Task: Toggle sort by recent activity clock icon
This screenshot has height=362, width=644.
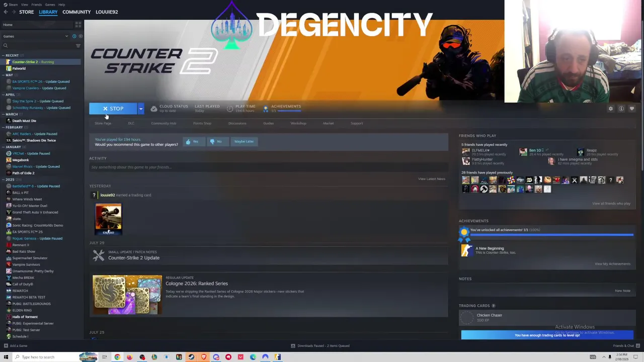Action: click(74, 36)
